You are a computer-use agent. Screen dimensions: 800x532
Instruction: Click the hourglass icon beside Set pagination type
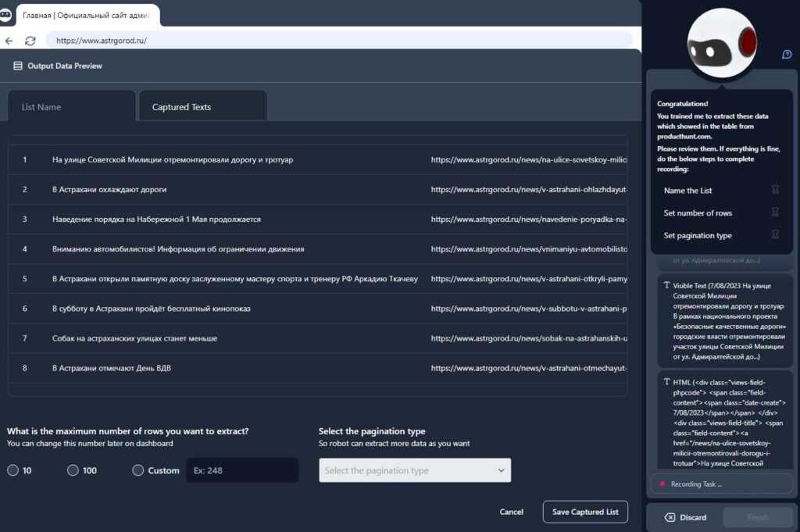[775, 234]
